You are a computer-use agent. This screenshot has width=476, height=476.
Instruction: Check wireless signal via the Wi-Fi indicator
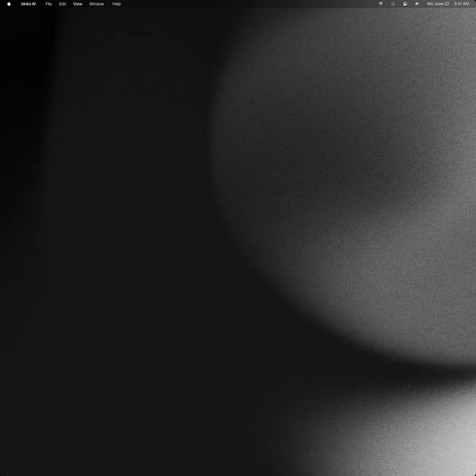tap(380, 4)
